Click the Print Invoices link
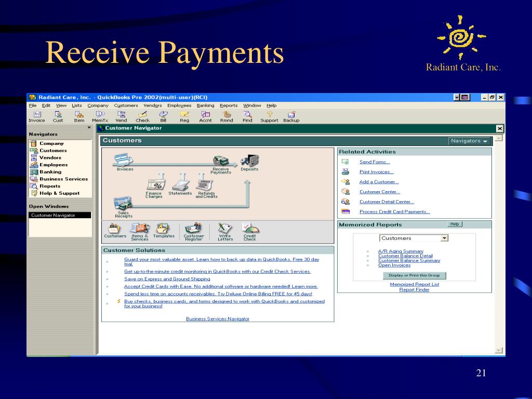Screen dimensions: 532x399 [x=377, y=172]
